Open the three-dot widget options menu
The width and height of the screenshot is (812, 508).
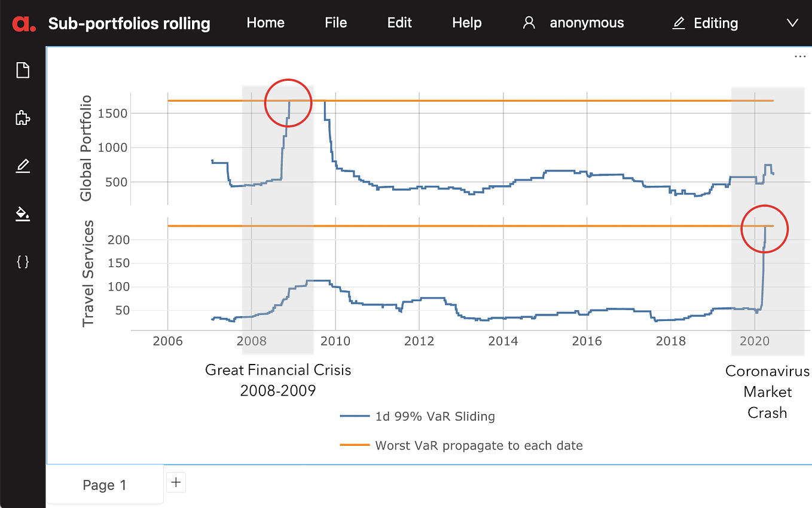pyautogui.click(x=800, y=56)
